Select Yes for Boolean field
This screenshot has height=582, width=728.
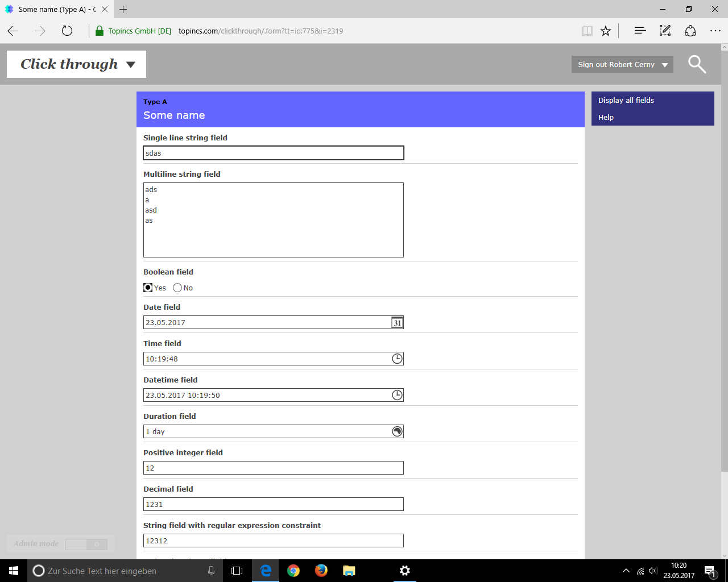[148, 288]
